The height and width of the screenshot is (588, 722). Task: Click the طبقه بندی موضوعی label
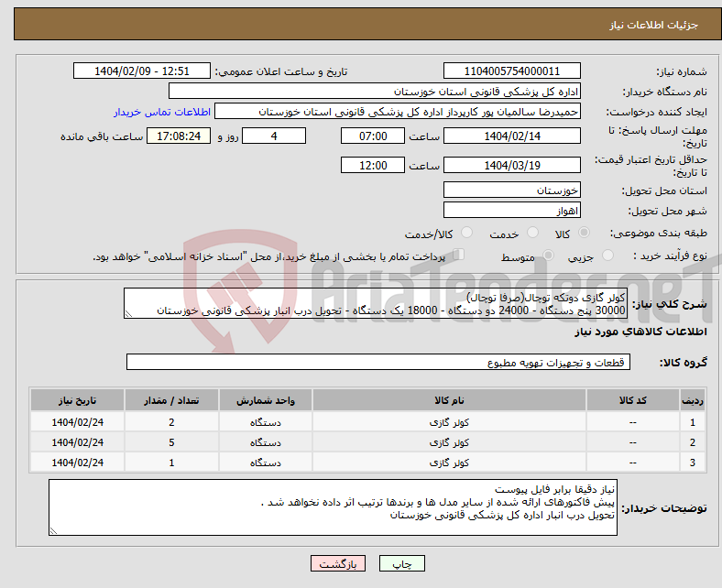[659, 233]
